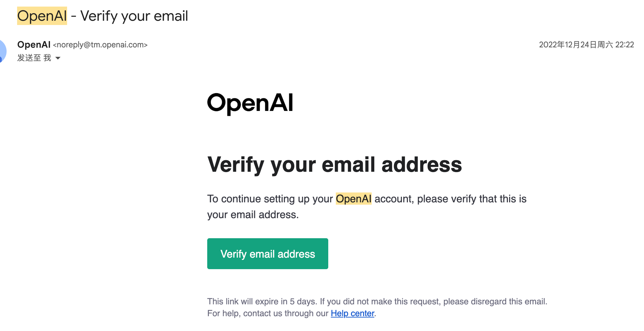Click the 'Verify your email' subject text
The image size is (644, 331).
click(134, 16)
